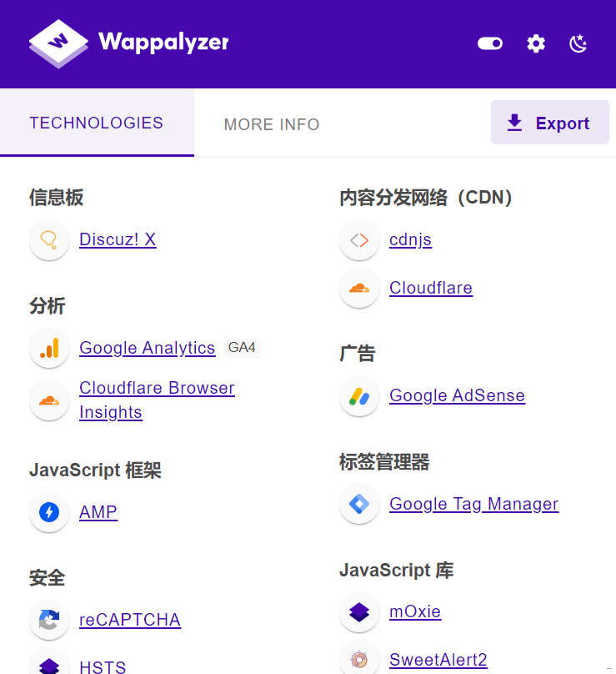Click the Export button
This screenshot has height=674, width=616.
[550, 123]
